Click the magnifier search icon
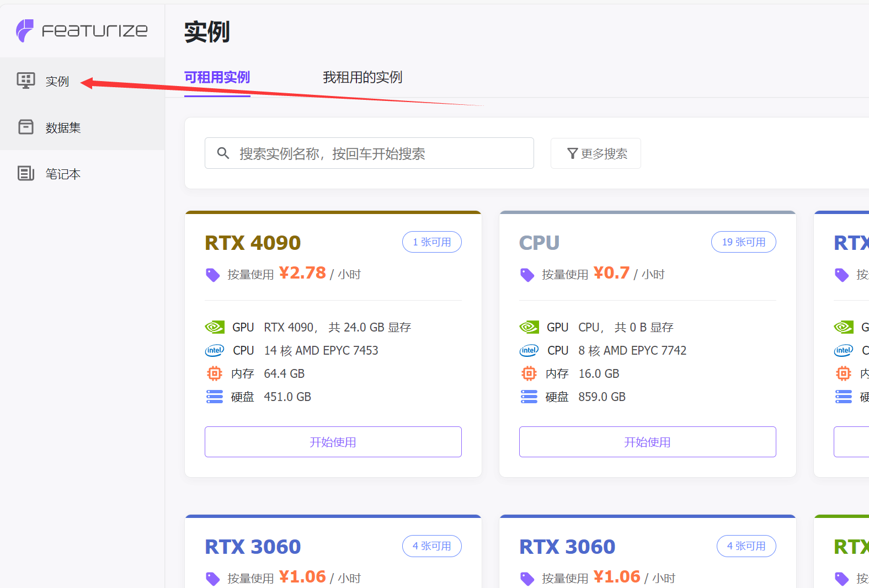Image resolution: width=869 pixels, height=588 pixels. coord(223,153)
